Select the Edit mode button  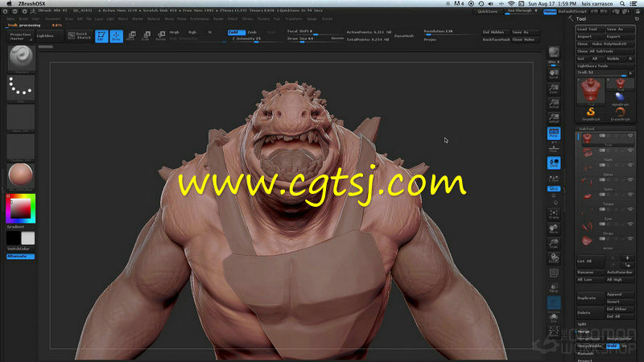[x=101, y=36]
